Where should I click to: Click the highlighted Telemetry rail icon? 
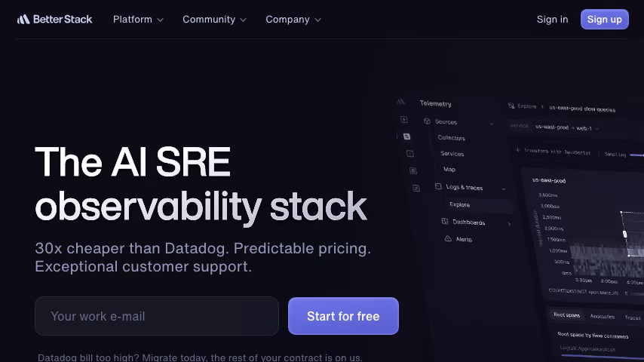tap(406, 137)
